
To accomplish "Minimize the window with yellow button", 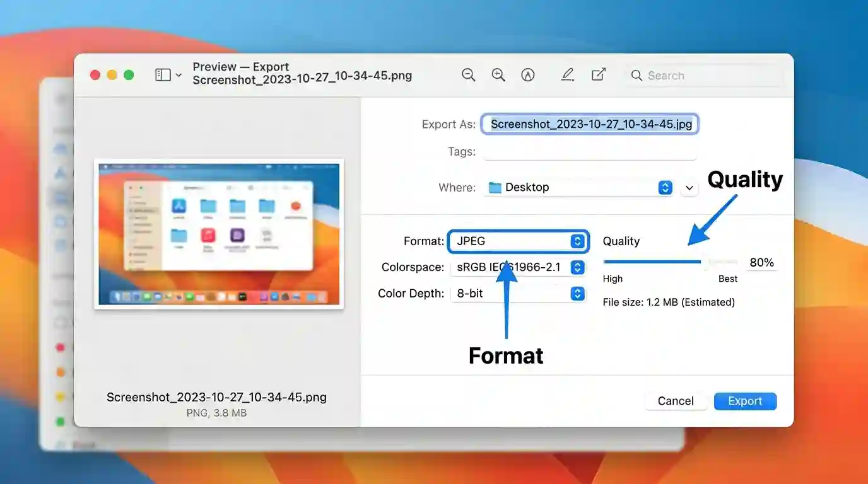I will (x=112, y=75).
